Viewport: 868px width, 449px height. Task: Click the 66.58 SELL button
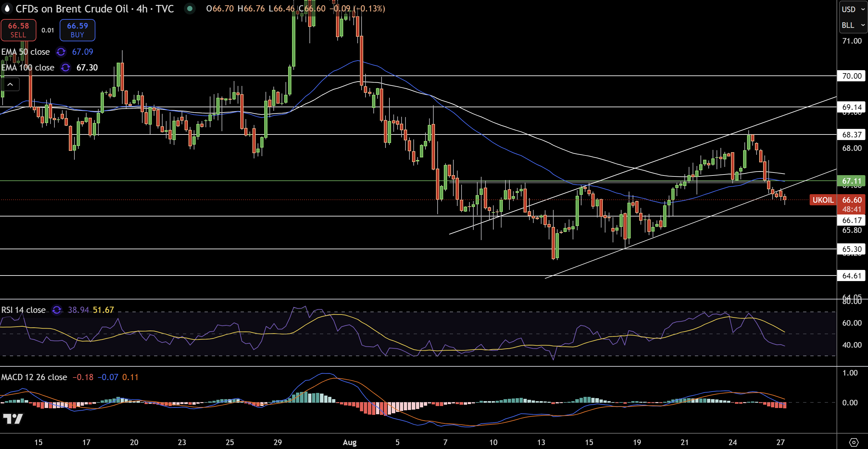point(18,30)
